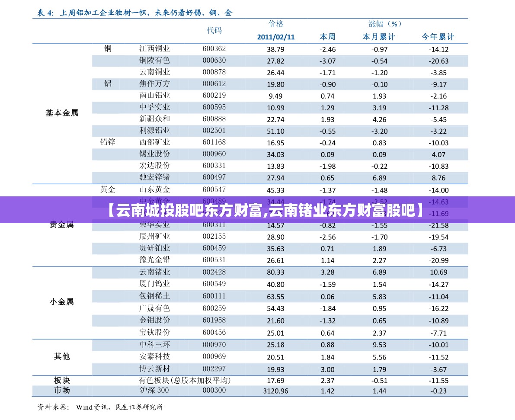Select the 焦作万方 cell
This screenshot has width=515, height=420.
(x=154, y=83)
